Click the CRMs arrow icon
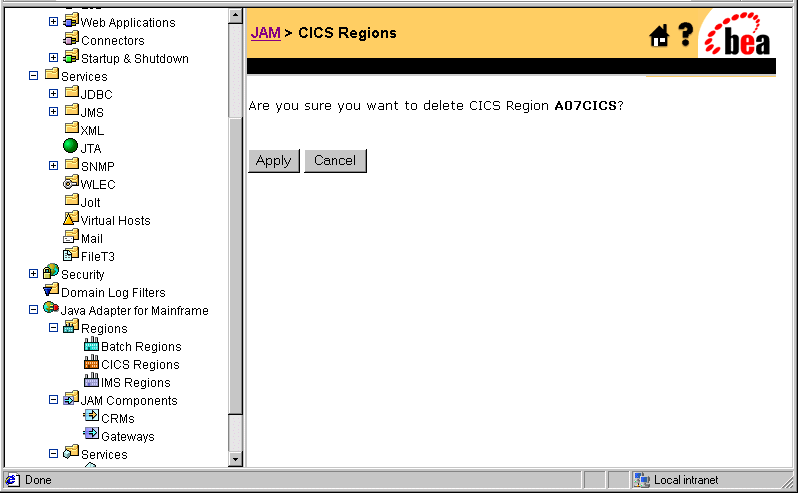 point(91,415)
